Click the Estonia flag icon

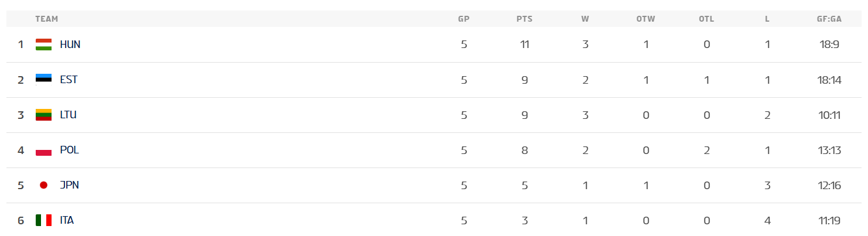click(x=44, y=80)
